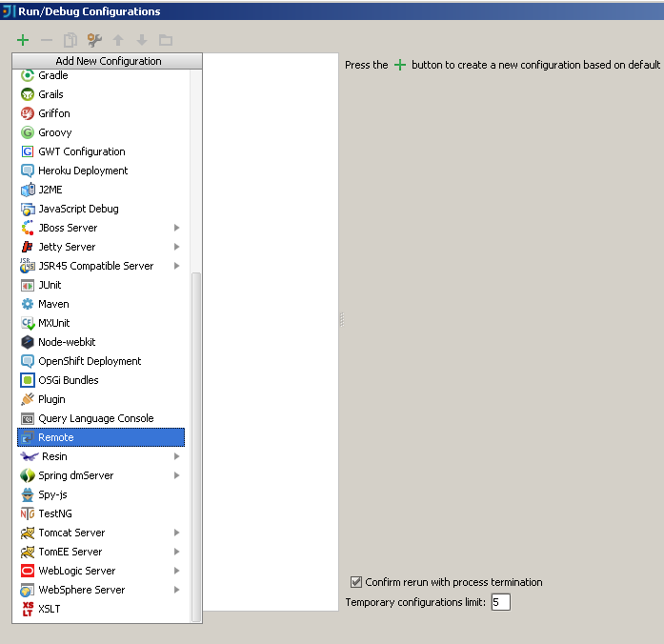This screenshot has width=664, height=644.
Task: Click the Groovy G icon
Action: (28, 132)
